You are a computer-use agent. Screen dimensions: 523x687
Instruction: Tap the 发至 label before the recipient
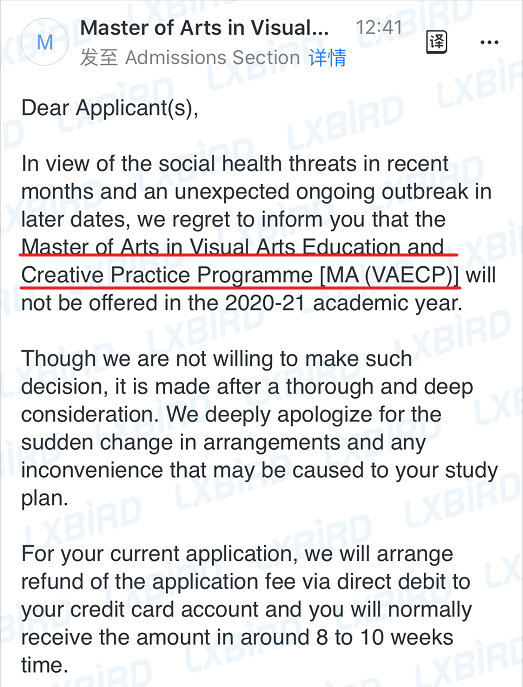pyautogui.click(x=99, y=58)
